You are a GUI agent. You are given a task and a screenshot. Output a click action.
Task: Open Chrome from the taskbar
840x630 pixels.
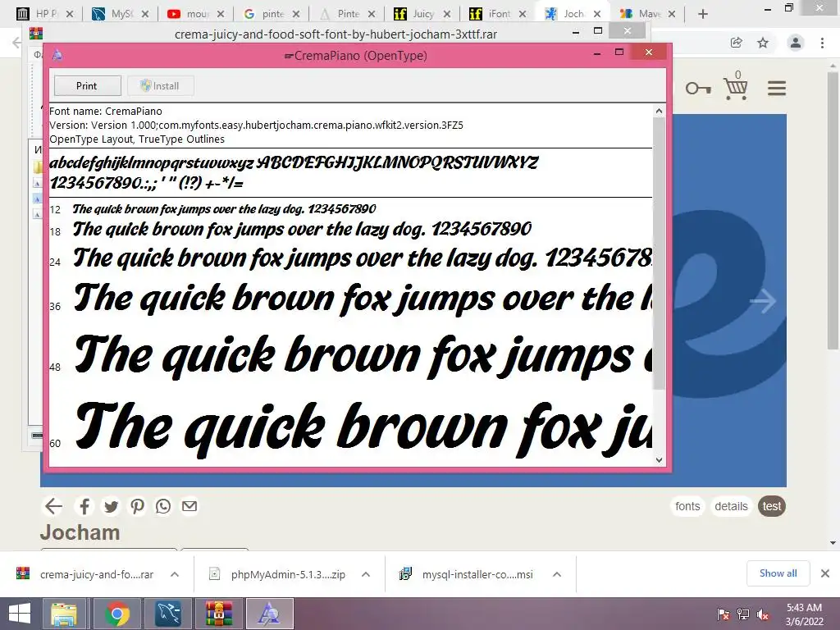coord(116,614)
